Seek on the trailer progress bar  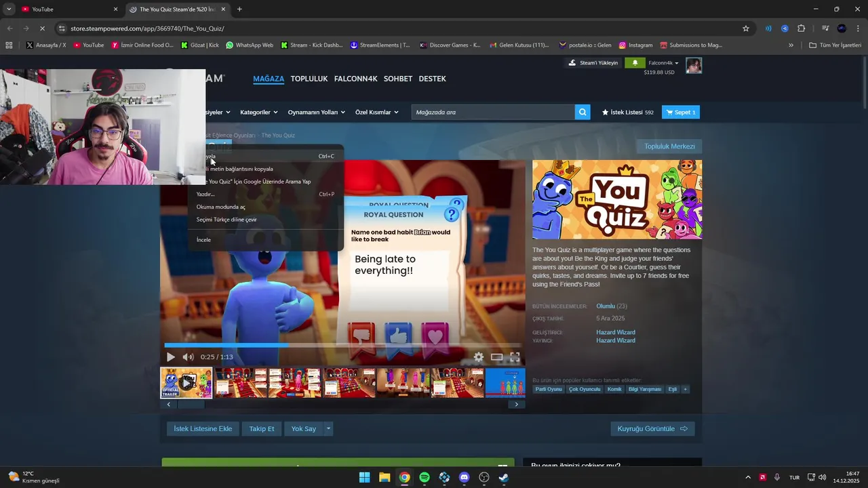click(342, 346)
